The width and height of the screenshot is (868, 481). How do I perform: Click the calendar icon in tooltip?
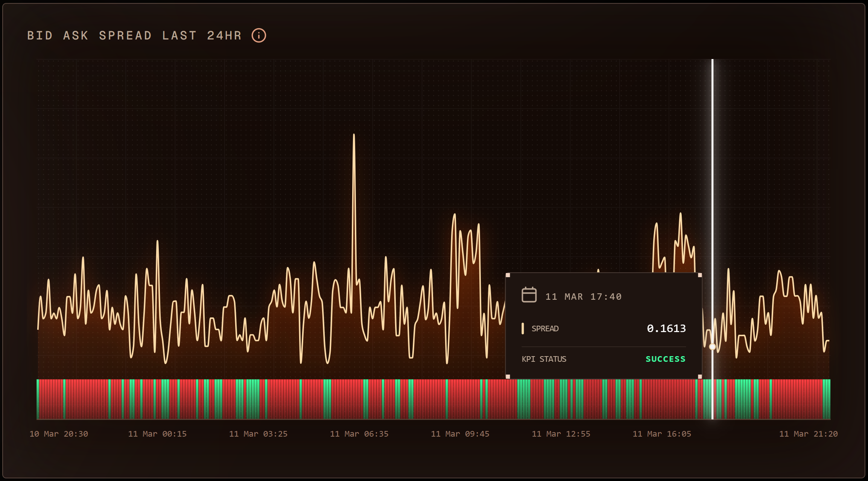tap(529, 295)
